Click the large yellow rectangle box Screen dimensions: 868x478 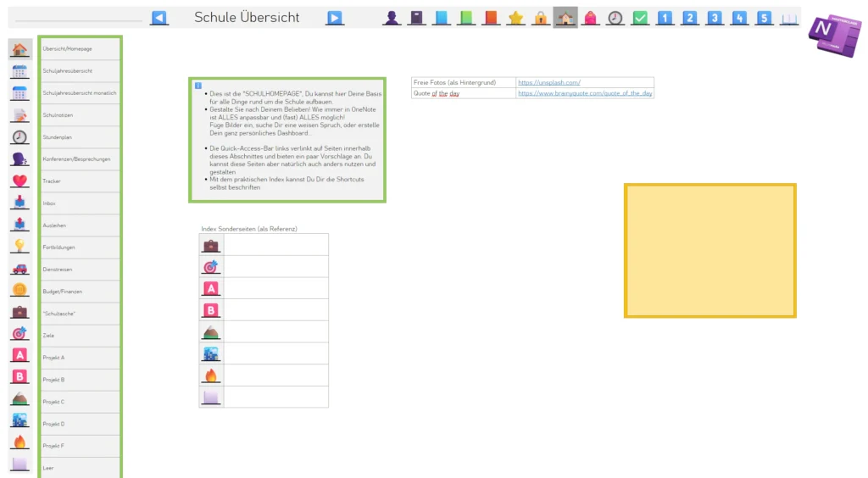(x=709, y=251)
